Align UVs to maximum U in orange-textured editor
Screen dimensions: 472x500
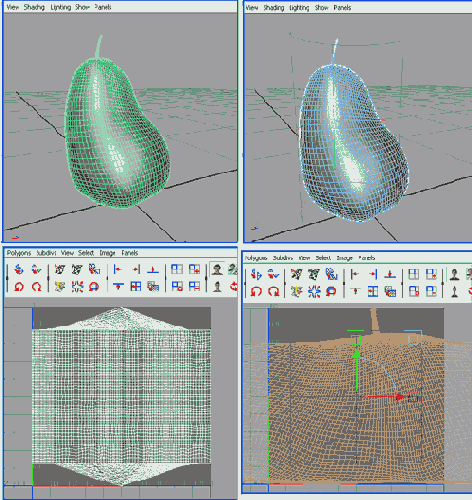click(372, 275)
